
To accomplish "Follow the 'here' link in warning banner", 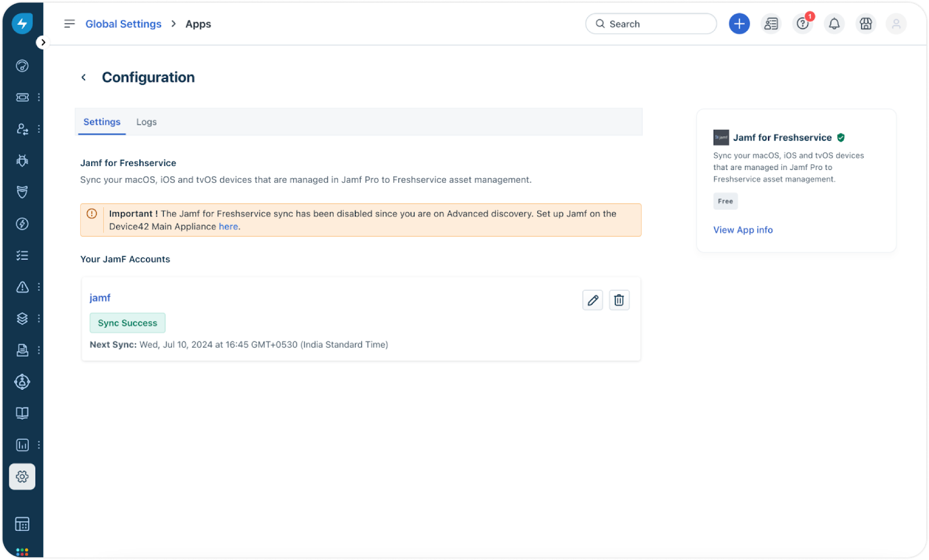I will [228, 226].
